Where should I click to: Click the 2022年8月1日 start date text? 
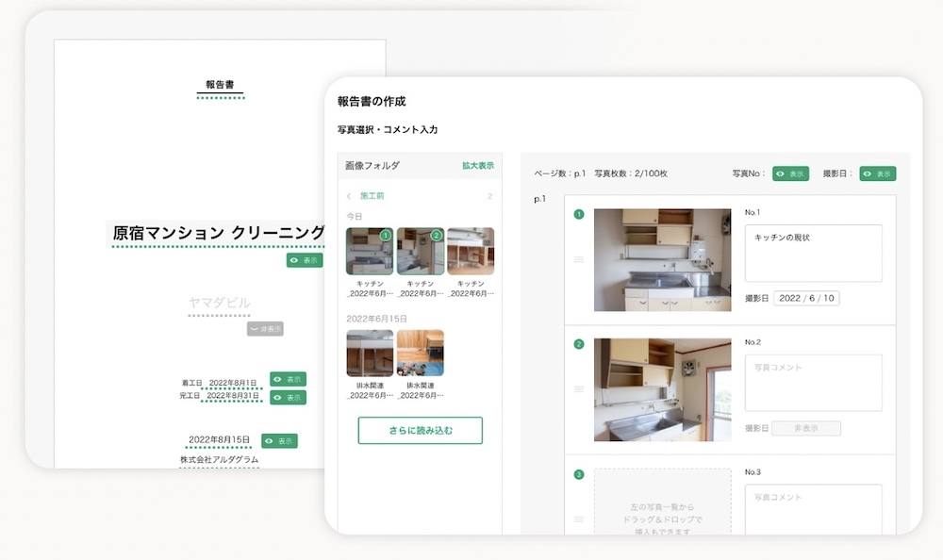[233, 383]
